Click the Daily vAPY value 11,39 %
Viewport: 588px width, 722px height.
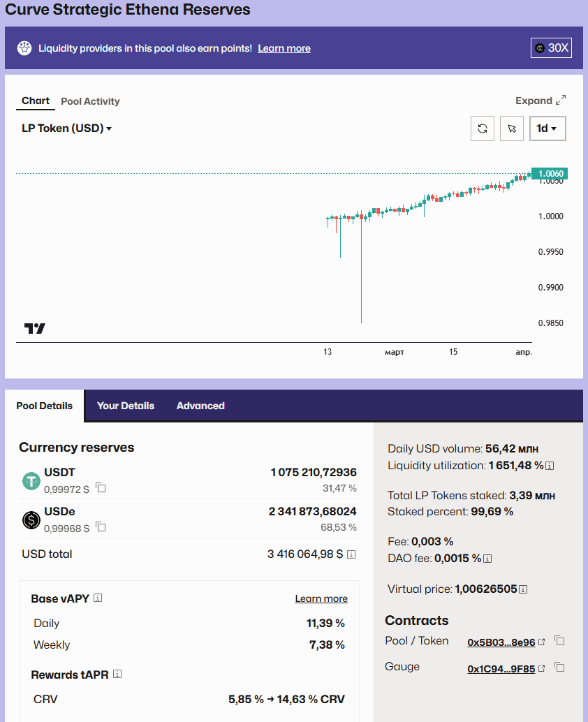[325, 623]
